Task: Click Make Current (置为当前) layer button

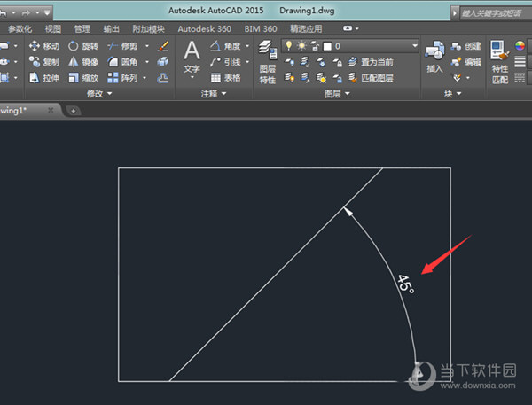Action: coord(372,62)
